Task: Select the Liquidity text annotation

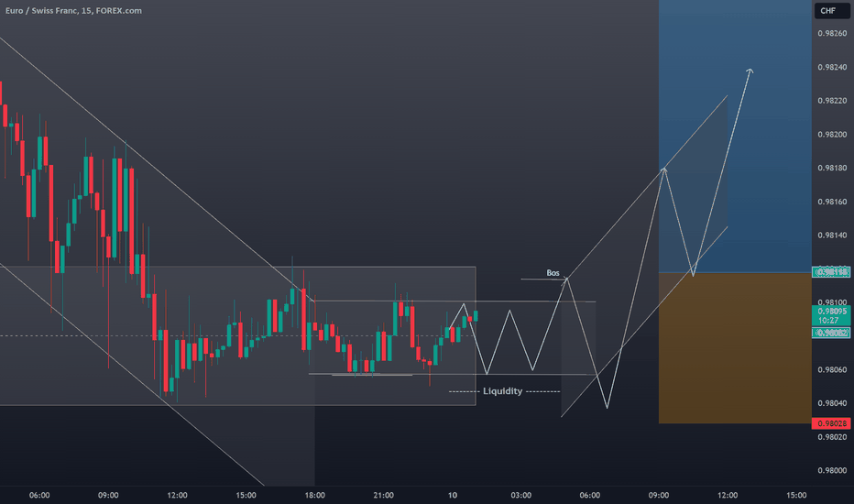Action: coord(503,391)
